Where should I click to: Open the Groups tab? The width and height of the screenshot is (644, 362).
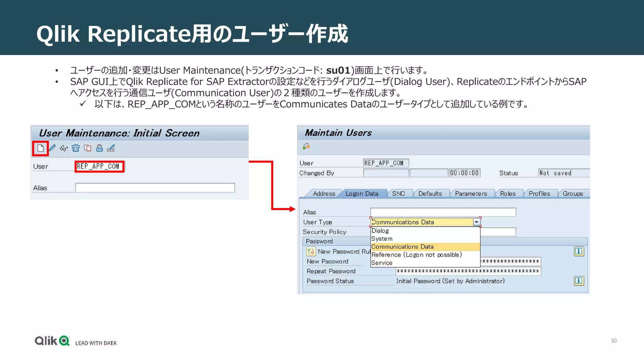coord(573,194)
